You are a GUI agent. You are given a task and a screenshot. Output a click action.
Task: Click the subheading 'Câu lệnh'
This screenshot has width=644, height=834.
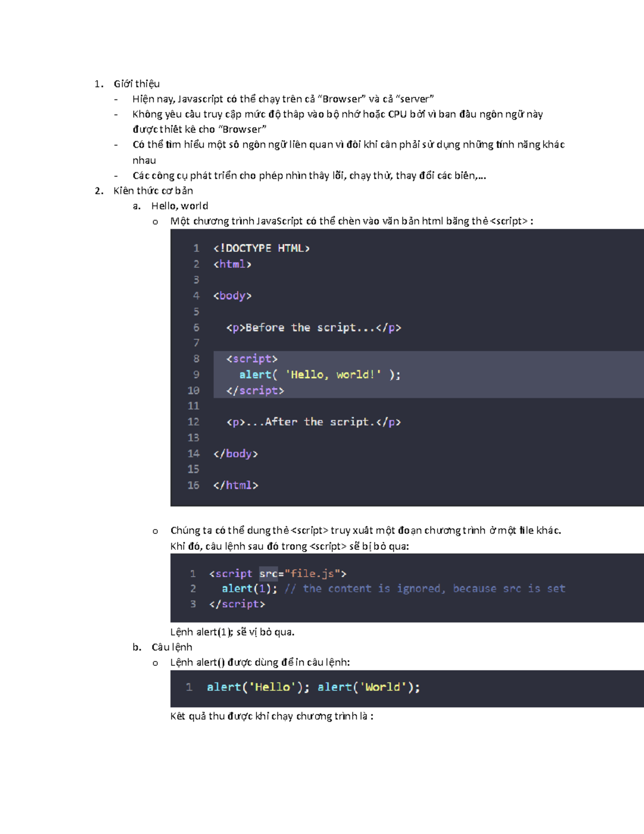pos(172,647)
